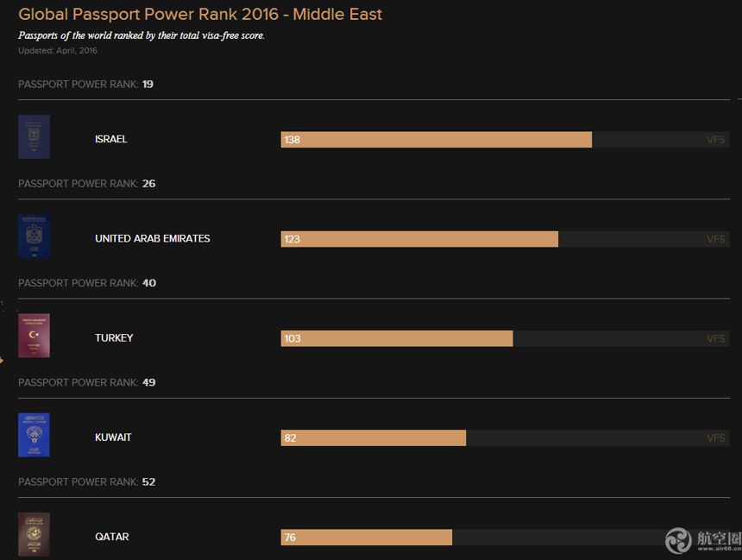This screenshot has height=560, width=742.
Task: Click the air66.cn watermark logo
Action: coord(704,540)
